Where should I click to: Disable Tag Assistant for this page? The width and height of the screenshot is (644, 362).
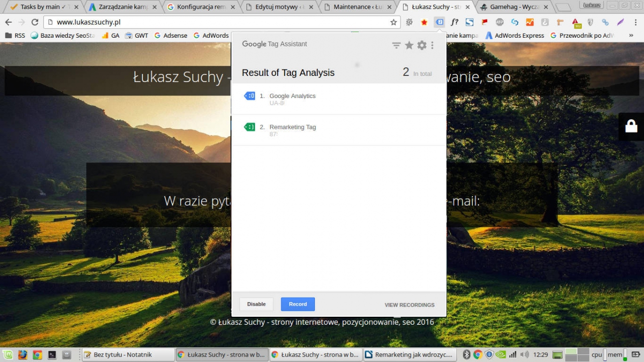256,304
